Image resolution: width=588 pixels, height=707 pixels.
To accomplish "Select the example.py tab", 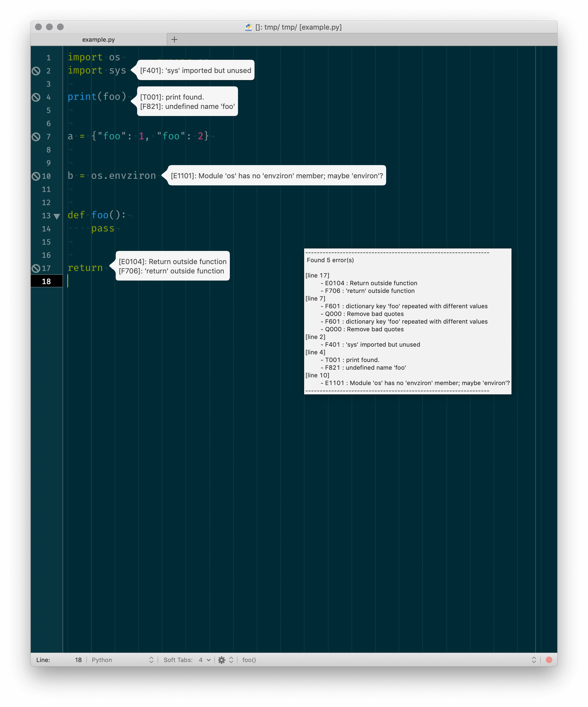I will (x=98, y=39).
